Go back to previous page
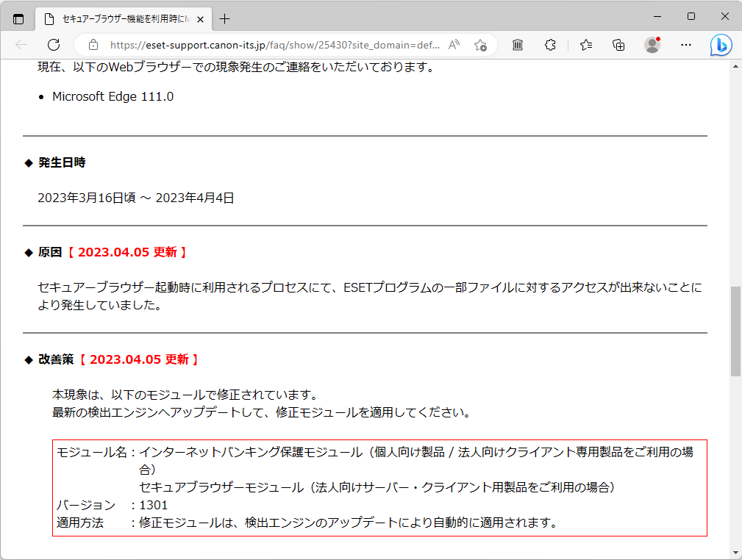The height and width of the screenshot is (560, 742). [21, 45]
